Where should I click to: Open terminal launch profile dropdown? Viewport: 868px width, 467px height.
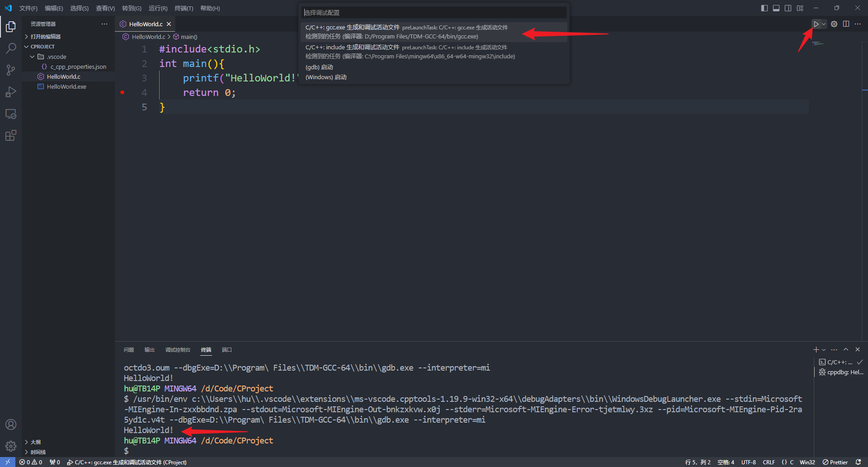pyautogui.click(x=824, y=350)
